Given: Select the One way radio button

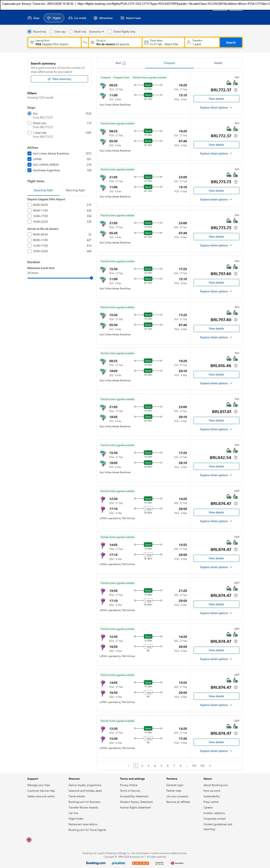Looking at the screenshot, I should pyautogui.click(x=51, y=32).
